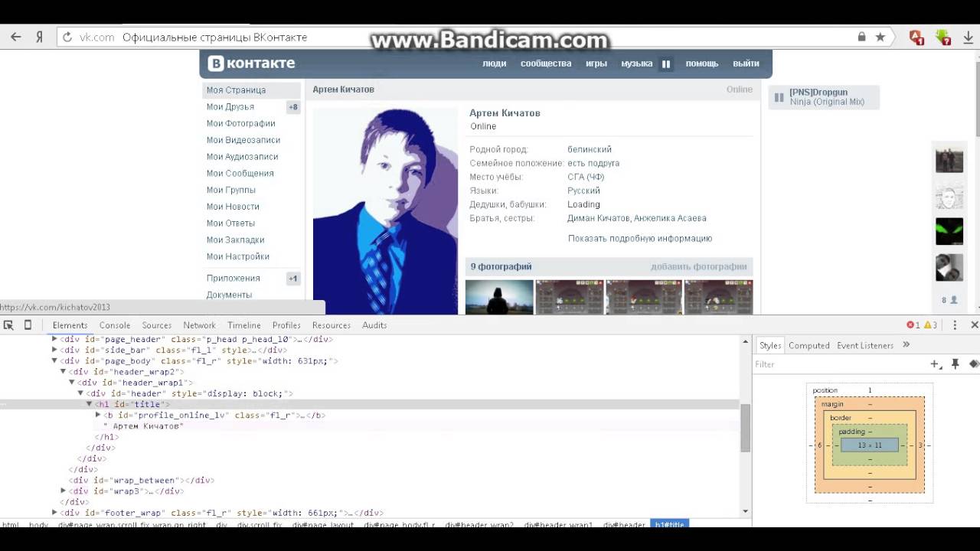Click the new style rule plus icon

tap(935, 364)
